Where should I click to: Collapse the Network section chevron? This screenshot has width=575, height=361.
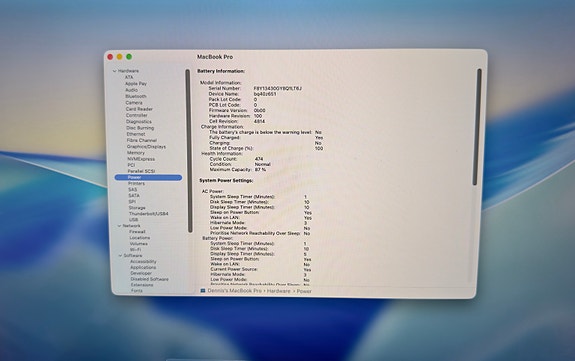[x=119, y=226]
